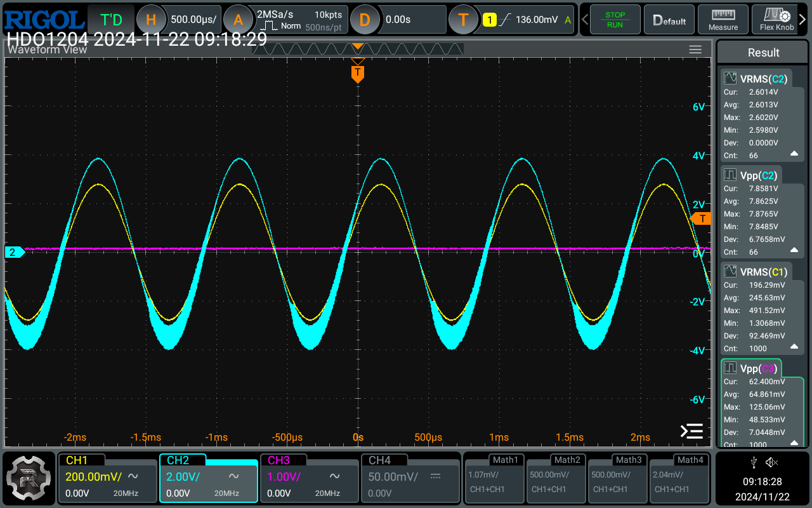This screenshot has width=812, height=508.
Task: Open the RIGOL gear navigation menu
Action: point(27,478)
